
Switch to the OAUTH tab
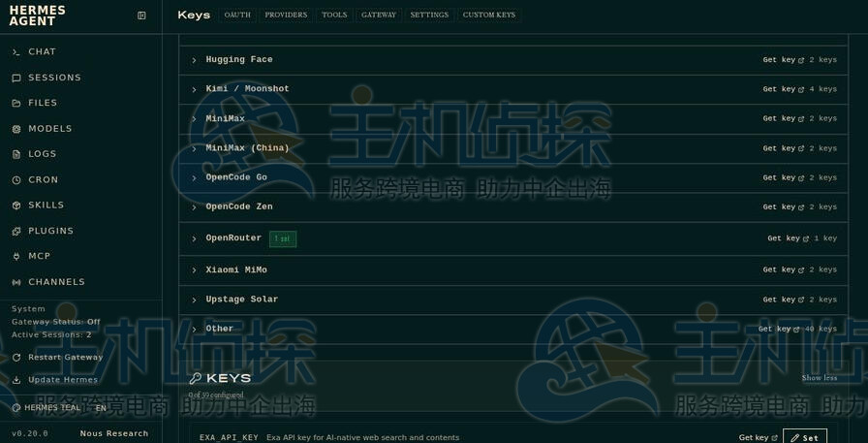click(237, 15)
